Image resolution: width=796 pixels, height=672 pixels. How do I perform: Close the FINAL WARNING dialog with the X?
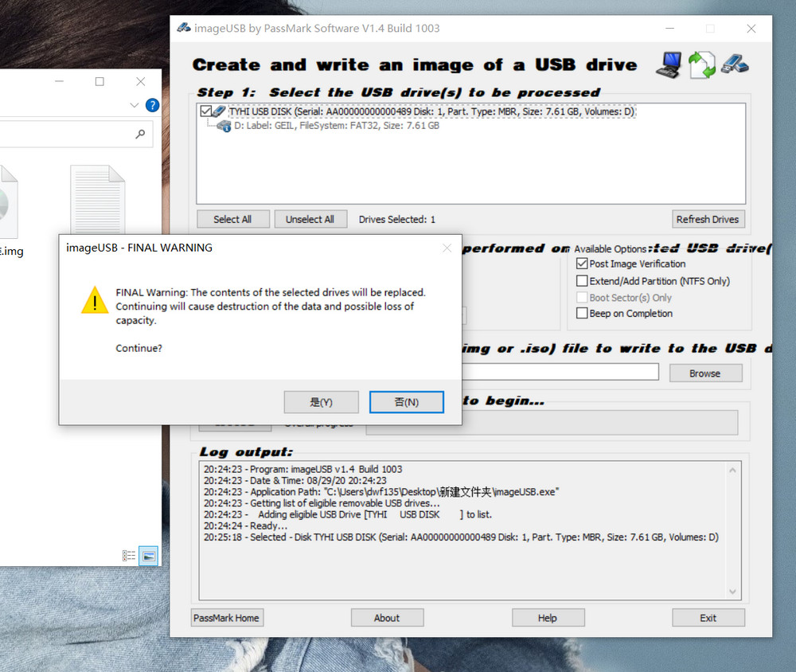click(447, 248)
